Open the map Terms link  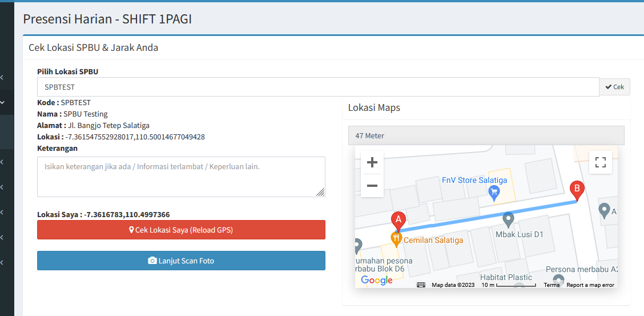click(x=552, y=285)
